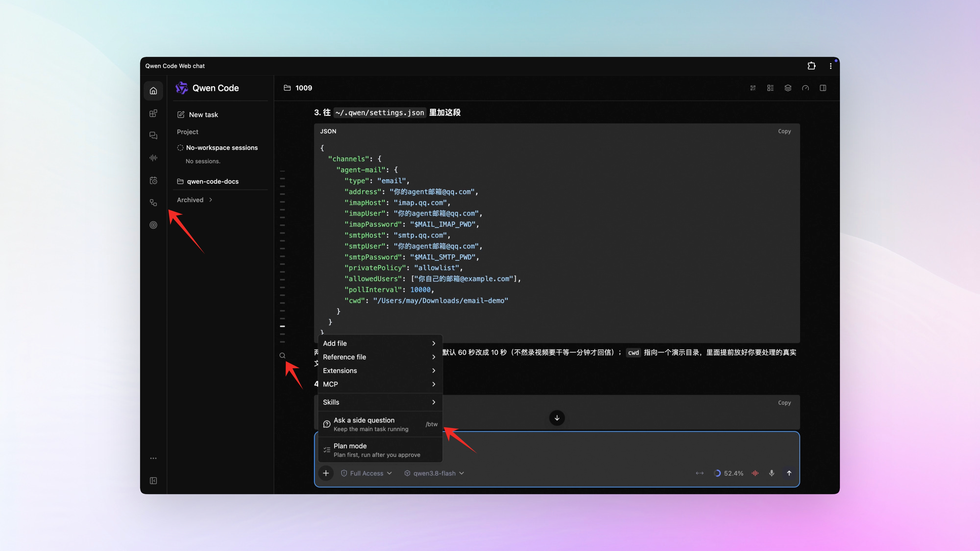The image size is (980, 551).
Task: Click the three-dots more icon in sidebar
Action: coord(153,458)
